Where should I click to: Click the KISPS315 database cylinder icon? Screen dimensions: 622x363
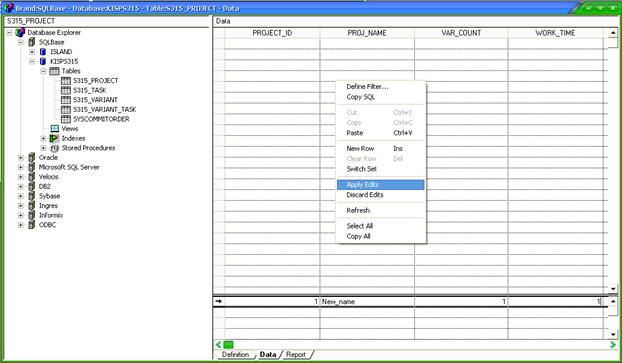coord(43,61)
